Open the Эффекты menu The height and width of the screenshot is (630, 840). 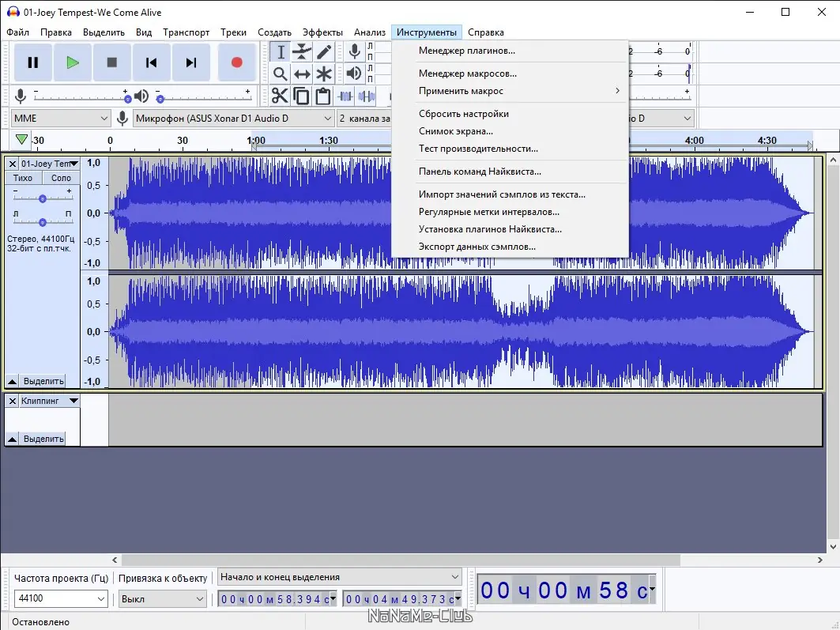[322, 32]
